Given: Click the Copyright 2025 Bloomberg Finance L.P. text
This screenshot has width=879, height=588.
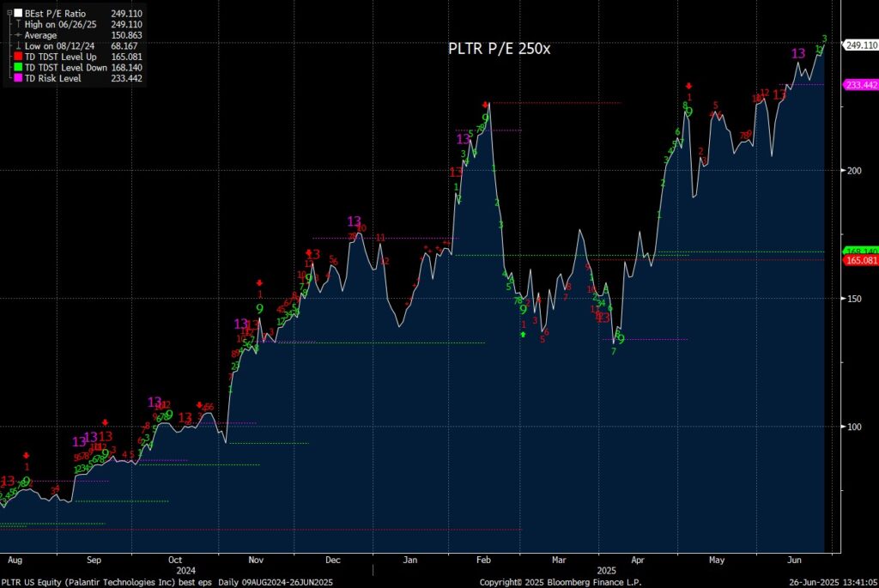Looking at the screenshot, I should [x=560, y=582].
